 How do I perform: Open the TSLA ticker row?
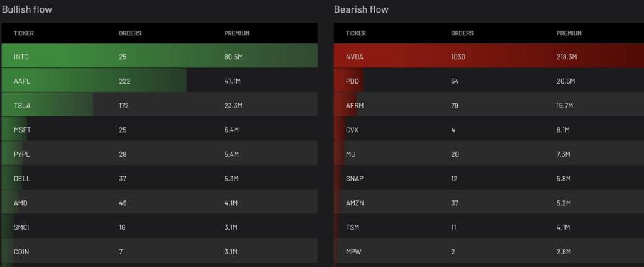(22, 106)
